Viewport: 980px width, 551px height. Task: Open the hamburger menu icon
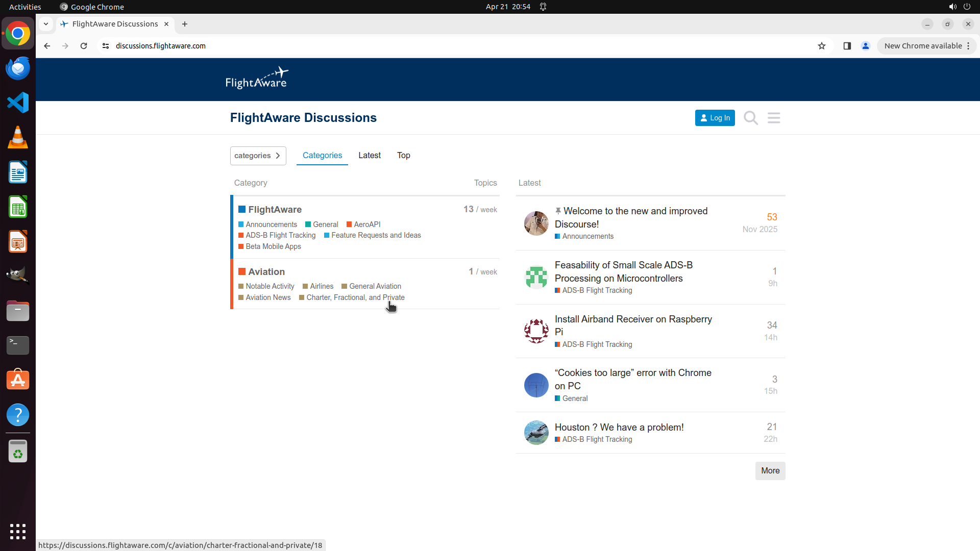774,118
